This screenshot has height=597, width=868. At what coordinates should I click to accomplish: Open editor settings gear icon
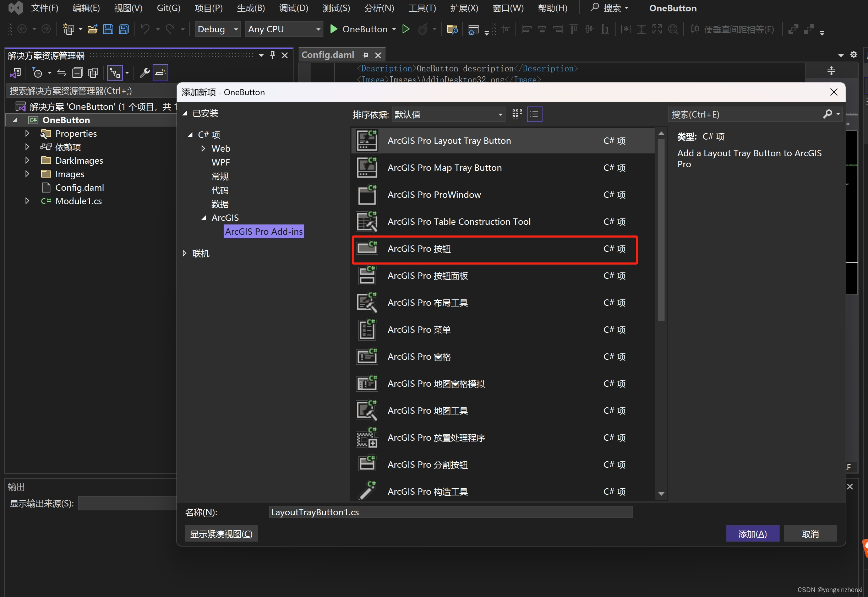(x=854, y=55)
